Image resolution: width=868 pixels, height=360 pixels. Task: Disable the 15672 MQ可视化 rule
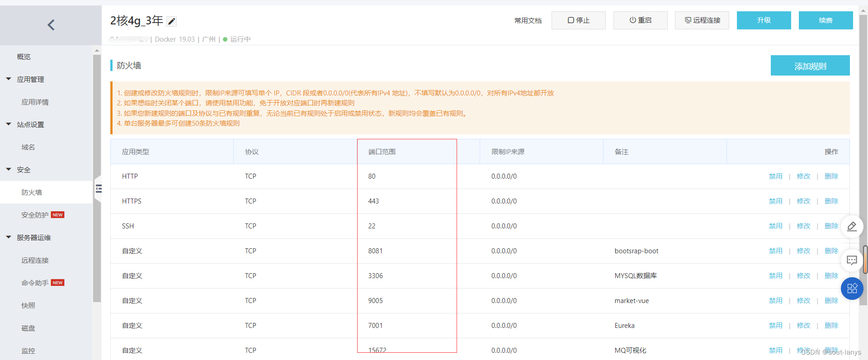775,351
